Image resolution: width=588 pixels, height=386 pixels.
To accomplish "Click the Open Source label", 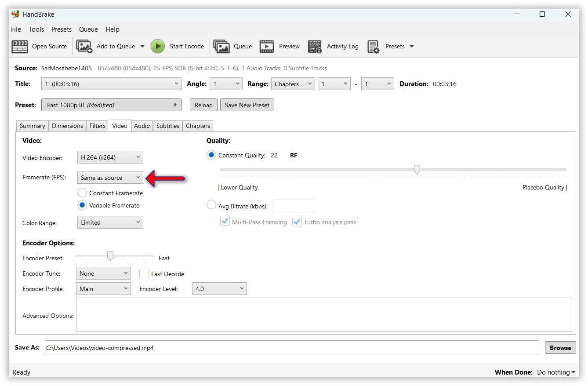I will 49,46.
